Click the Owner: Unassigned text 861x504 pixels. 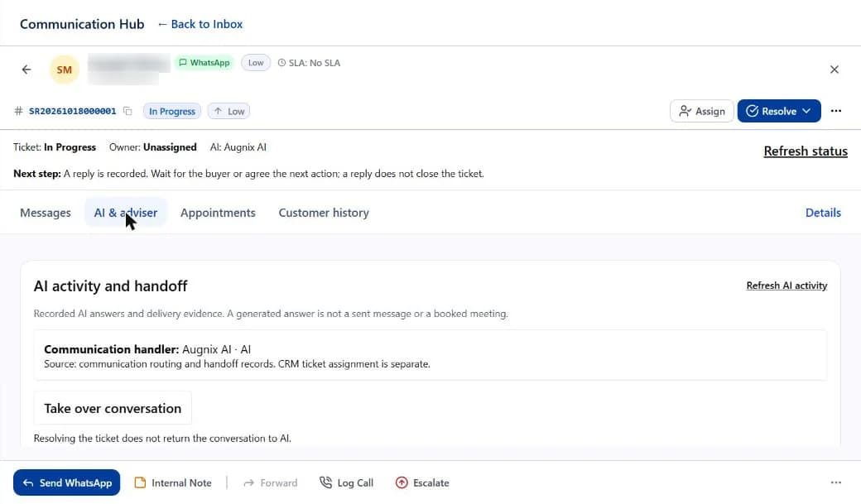click(152, 147)
